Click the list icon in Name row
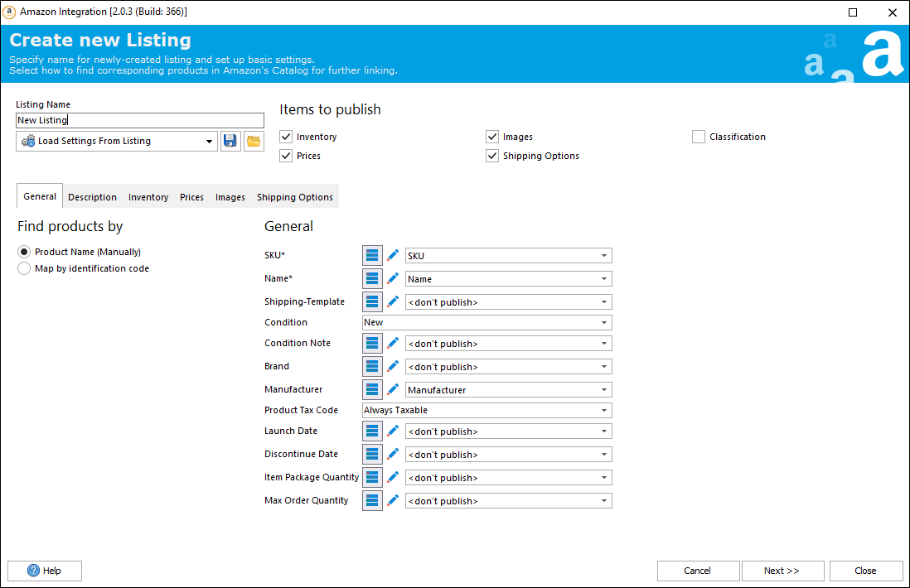 coord(372,278)
